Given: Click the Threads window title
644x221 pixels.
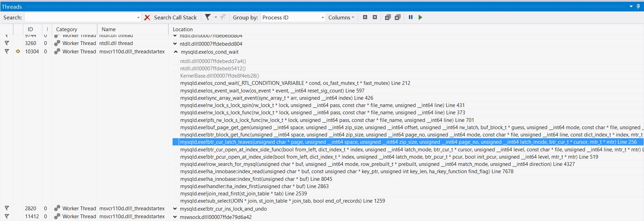Looking at the screenshot, I should click(x=12, y=7).
